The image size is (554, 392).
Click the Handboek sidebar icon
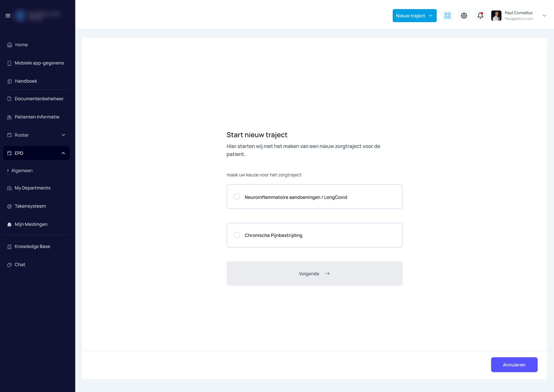[x=10, y=82]
